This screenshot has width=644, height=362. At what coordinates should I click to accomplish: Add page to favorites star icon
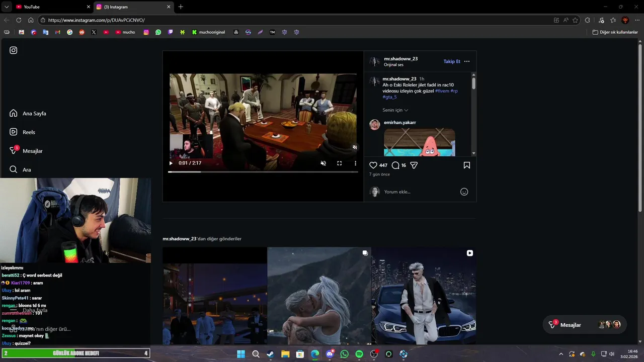[x=575, y=20]
